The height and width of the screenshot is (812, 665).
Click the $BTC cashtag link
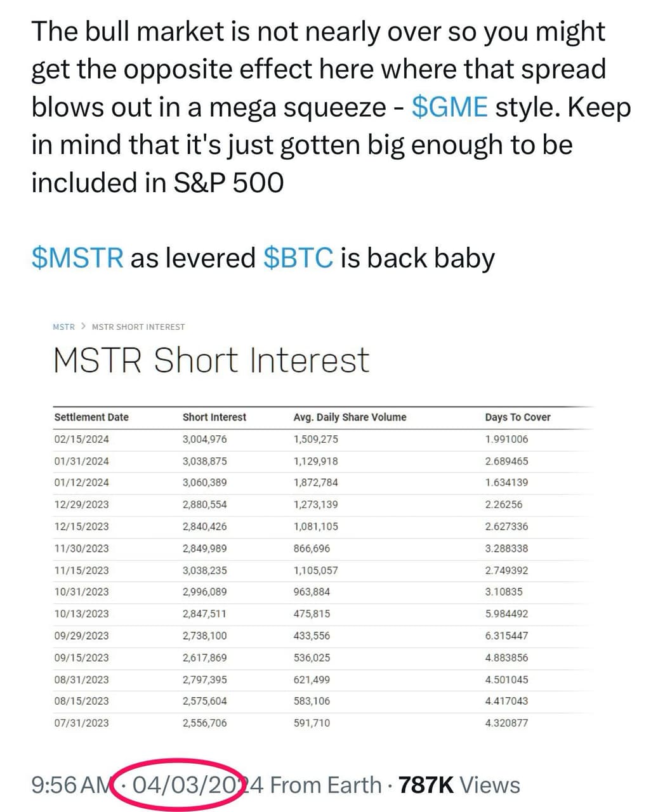click(x=298, y=258)
